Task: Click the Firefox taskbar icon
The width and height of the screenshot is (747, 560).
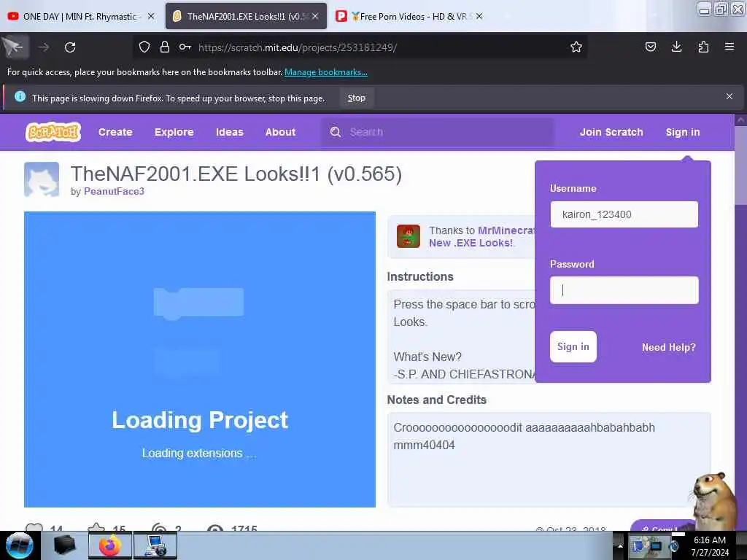Action: click(109, 545)
